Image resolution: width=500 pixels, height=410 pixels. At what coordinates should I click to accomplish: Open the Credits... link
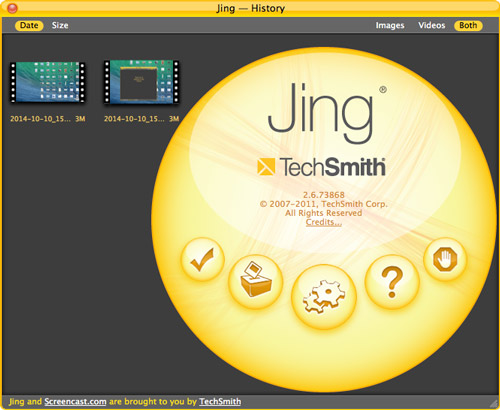tap(324, 222)
